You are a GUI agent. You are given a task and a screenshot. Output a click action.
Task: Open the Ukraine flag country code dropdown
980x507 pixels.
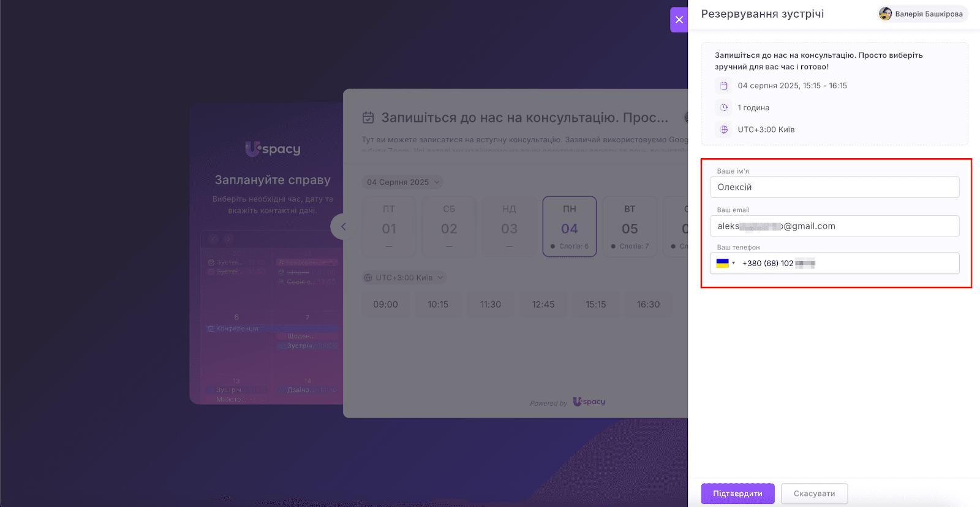pos(726,264)
